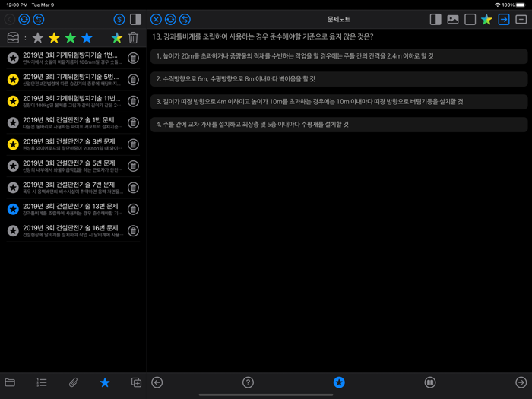Switch to the folder tab in bottom bar
The width and height of the screenshot is (532, 399).
pyautogui.click(x=10, y=382)
